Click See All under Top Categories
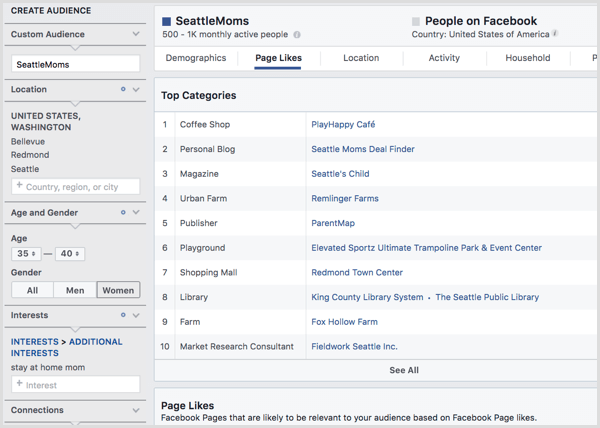 (404, 370)
